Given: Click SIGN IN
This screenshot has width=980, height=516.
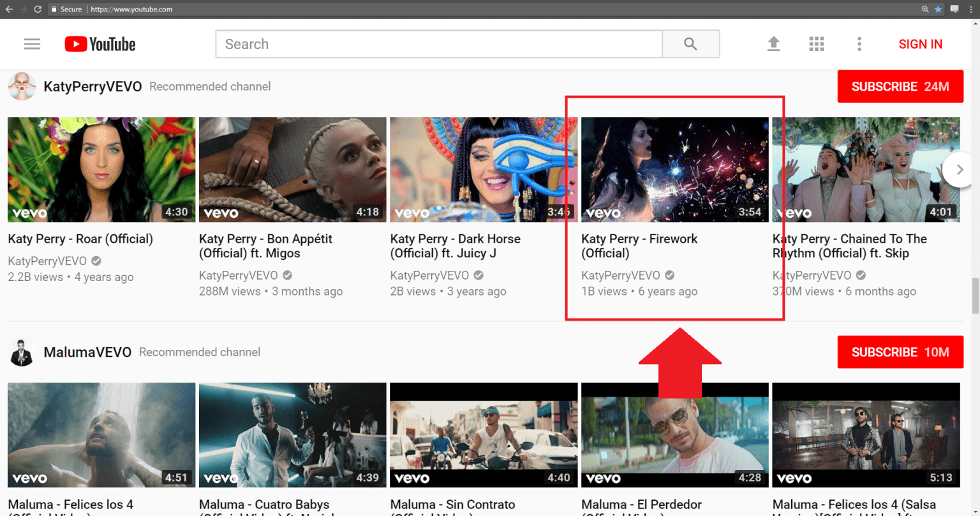Looking at the screenshot, I should tap(920, 44).
